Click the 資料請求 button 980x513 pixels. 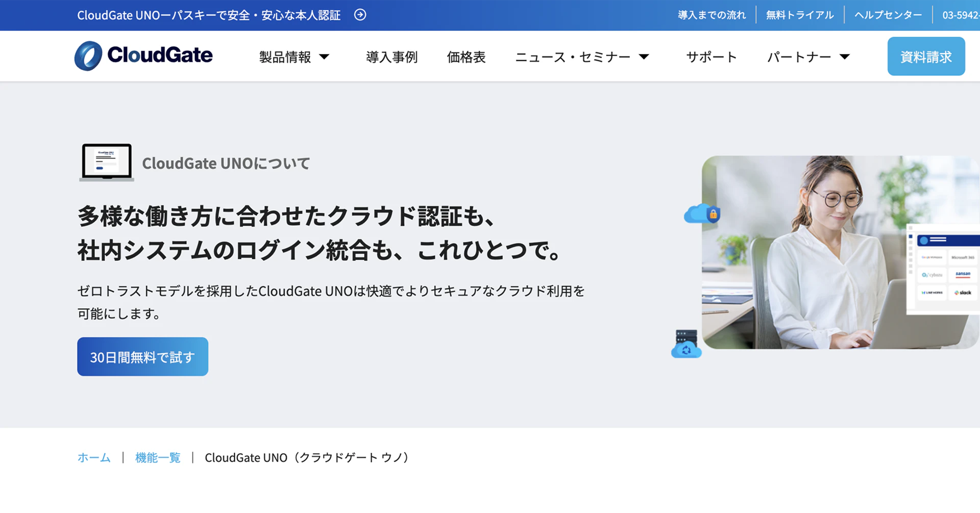click(x=926, y=56)
